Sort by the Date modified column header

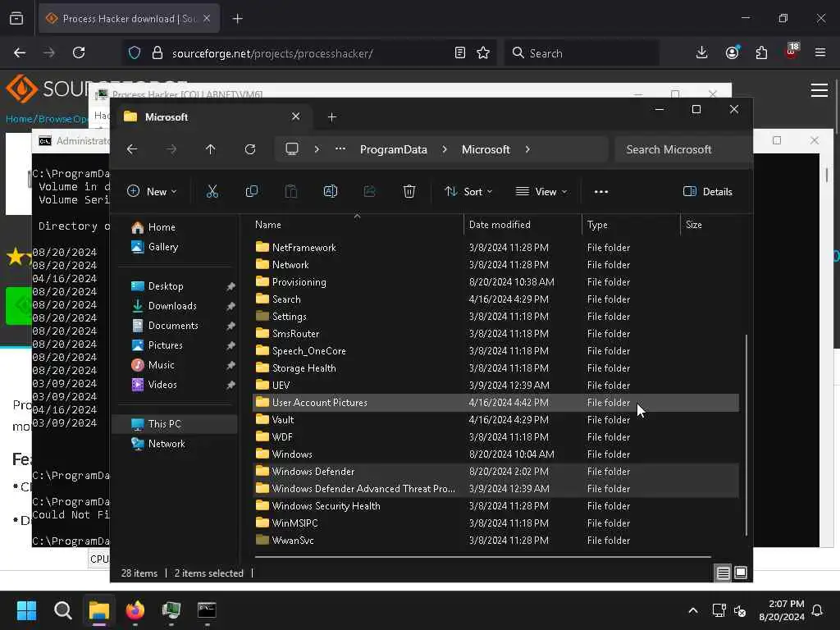pyautogui.click(x=523, y=225)
